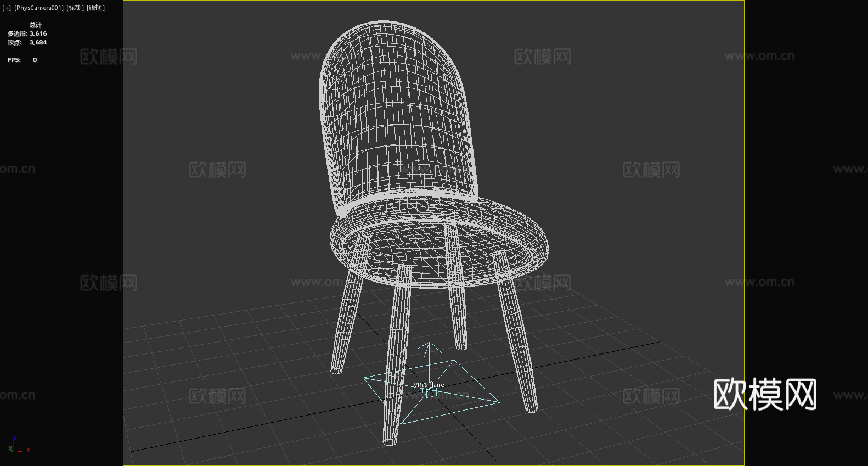This screenshot has height=466, width=868.
Task: Open the 线框 display mode menu
Action: point(96,8)
